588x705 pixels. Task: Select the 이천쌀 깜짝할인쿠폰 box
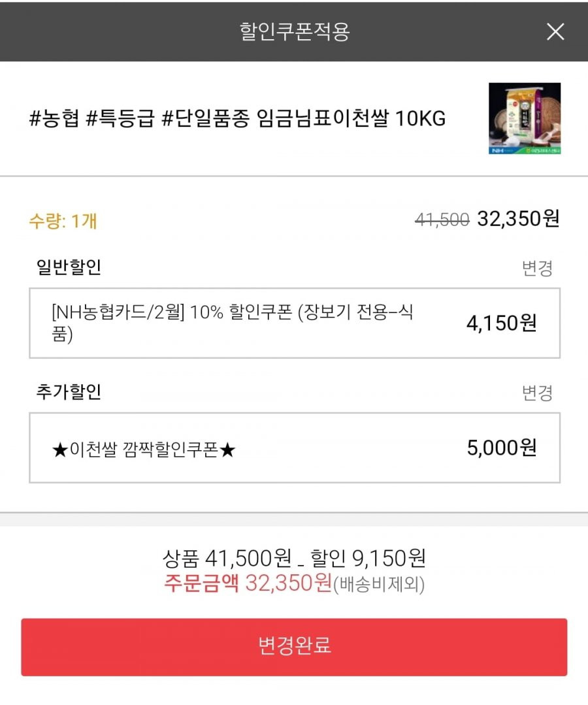point(295,448)
